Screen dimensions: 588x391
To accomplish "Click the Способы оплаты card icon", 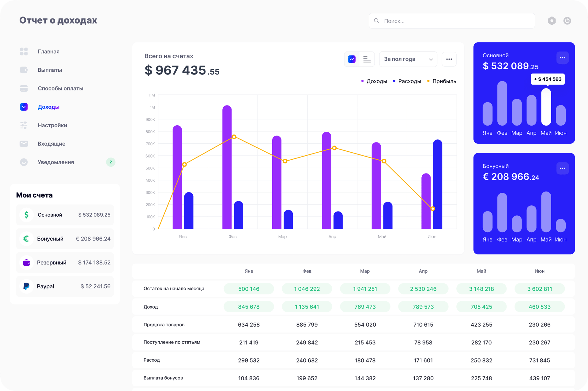I will [24, 89].
